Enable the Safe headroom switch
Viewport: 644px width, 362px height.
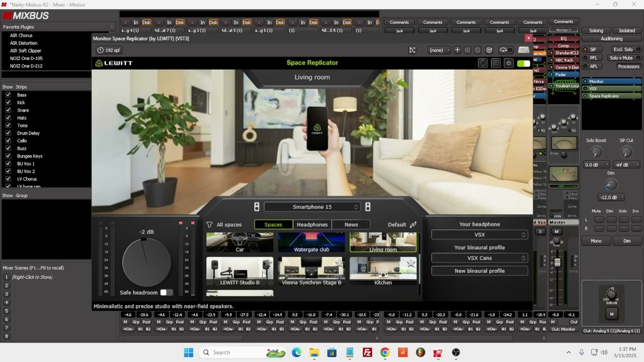tap(166, 293)
